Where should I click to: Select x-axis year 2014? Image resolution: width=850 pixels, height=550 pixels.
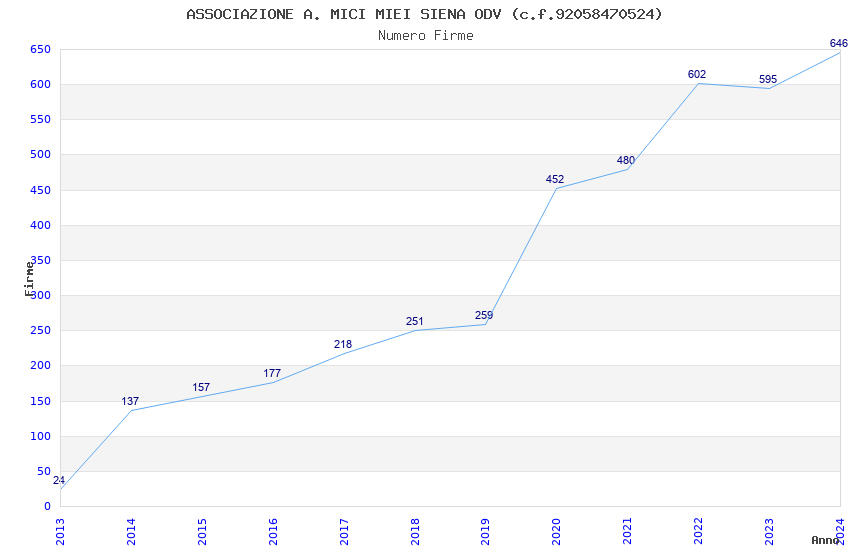(131, 532)
